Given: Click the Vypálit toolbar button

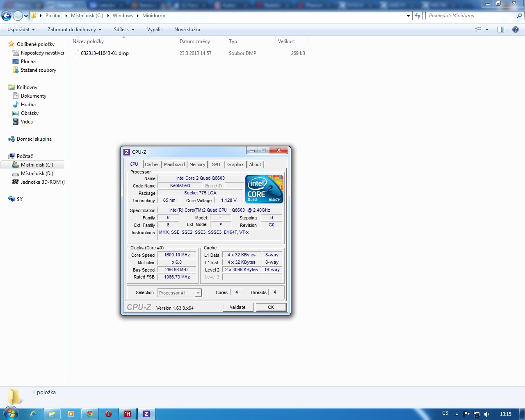Looking at the screenshot, I should (x=155, y=30).
